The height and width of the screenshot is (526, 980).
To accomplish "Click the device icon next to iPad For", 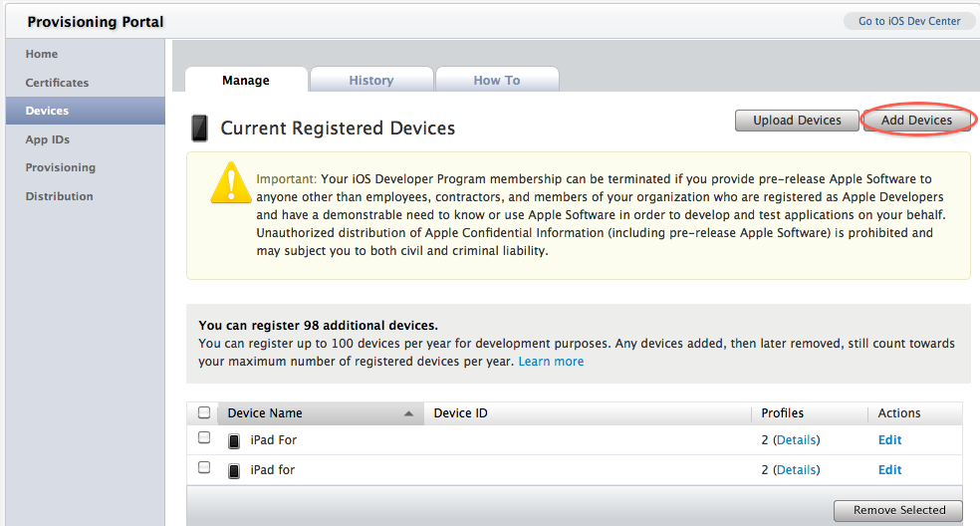I will pos(234,441).
